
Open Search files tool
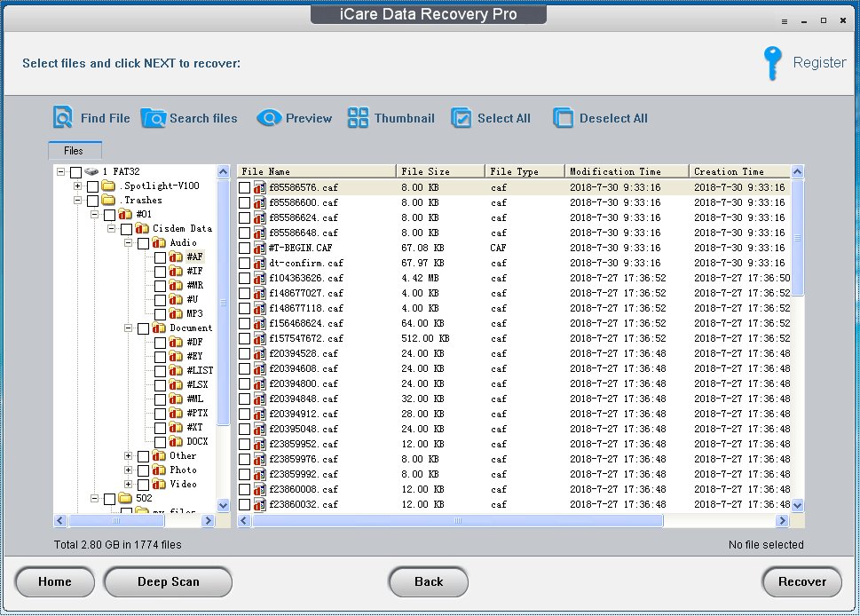click(x=154, y=117)
